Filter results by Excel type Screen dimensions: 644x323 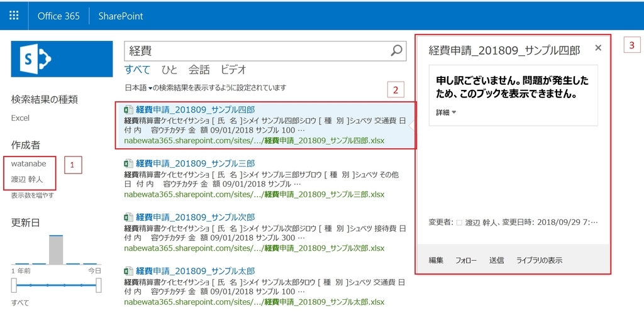(20, 118)
